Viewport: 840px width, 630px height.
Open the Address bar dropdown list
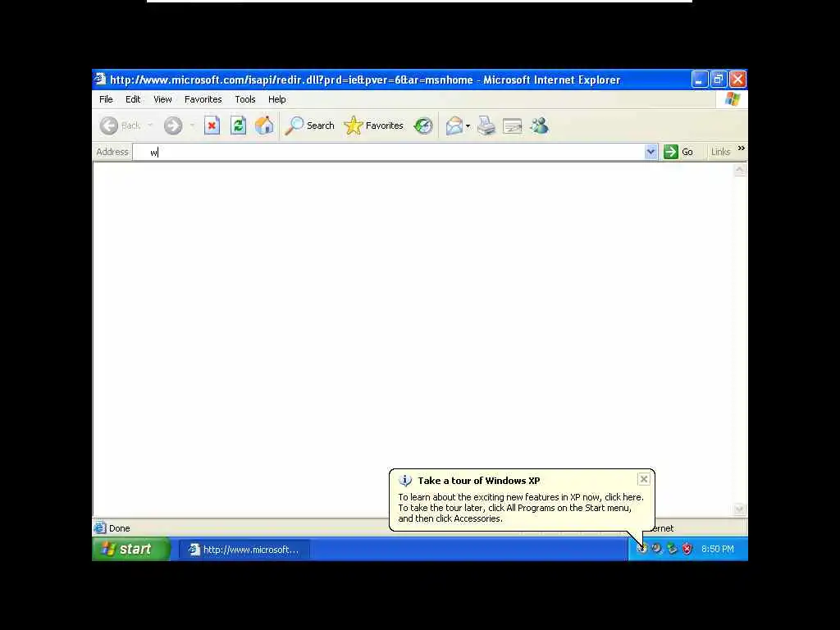[x=651, y=152]
